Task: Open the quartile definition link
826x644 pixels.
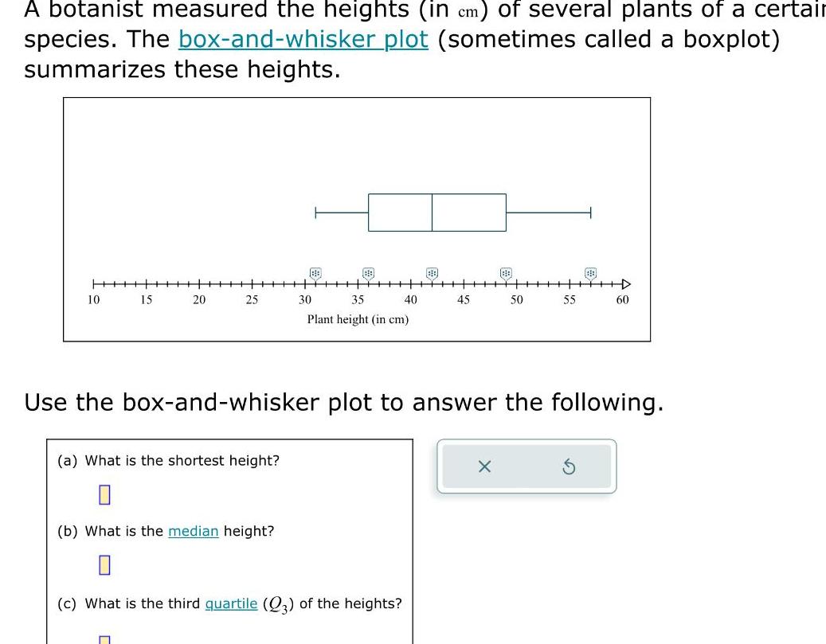Action: coord(230,603)
